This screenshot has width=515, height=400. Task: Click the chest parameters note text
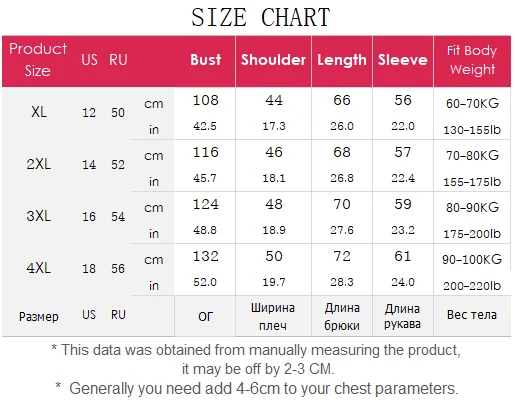point(257,389)
